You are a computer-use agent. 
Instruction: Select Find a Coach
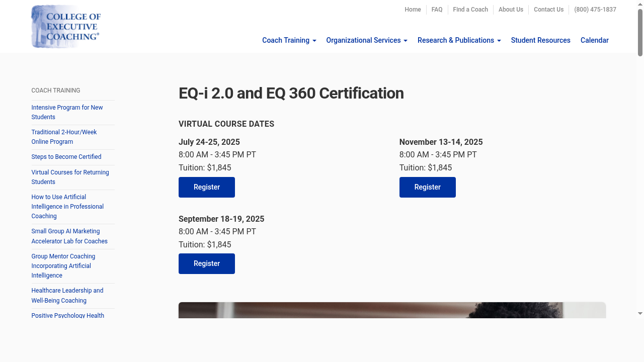(470, 10)
